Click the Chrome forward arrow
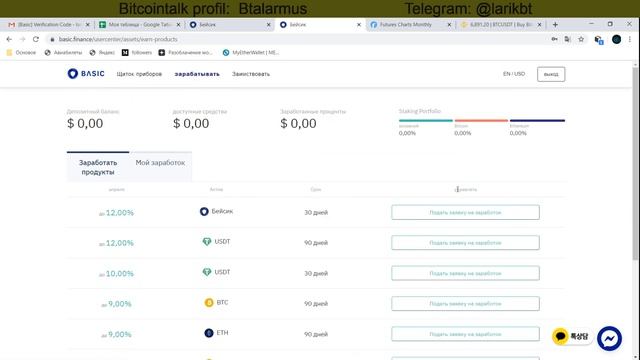 [22, 39]
